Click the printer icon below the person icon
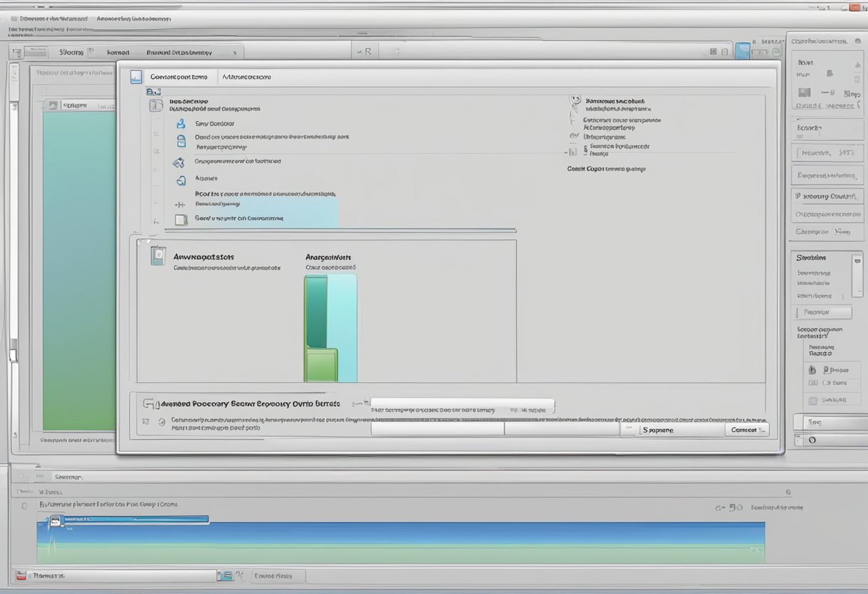 click(181, 141)
